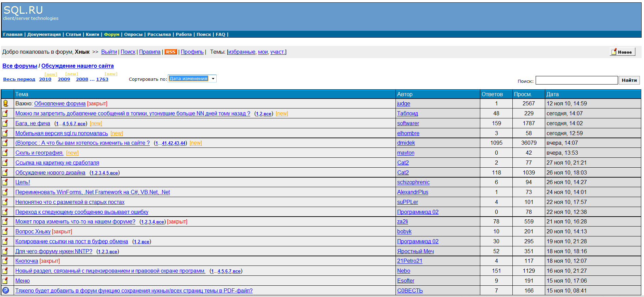The image size is (644, 297).
Task: Click the Новое new topic button
Action: tap(622, 52)
